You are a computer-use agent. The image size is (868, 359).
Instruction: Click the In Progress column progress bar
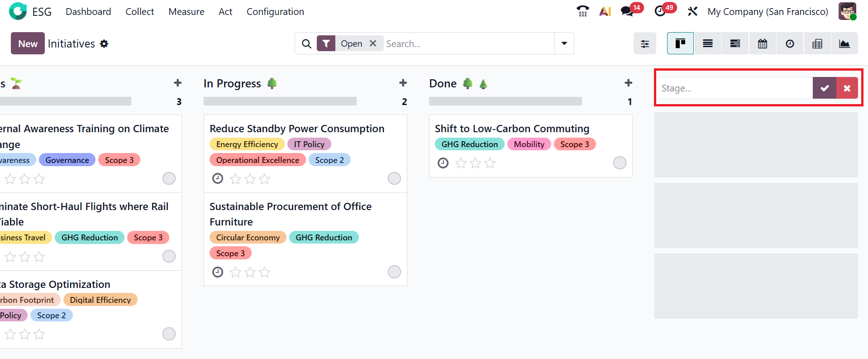(280, 101)
